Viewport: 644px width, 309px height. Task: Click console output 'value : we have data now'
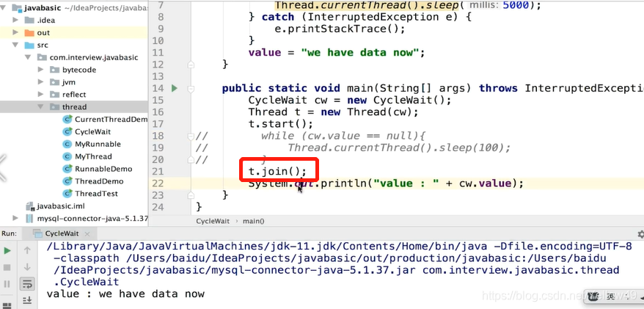[x=125, y=294]
